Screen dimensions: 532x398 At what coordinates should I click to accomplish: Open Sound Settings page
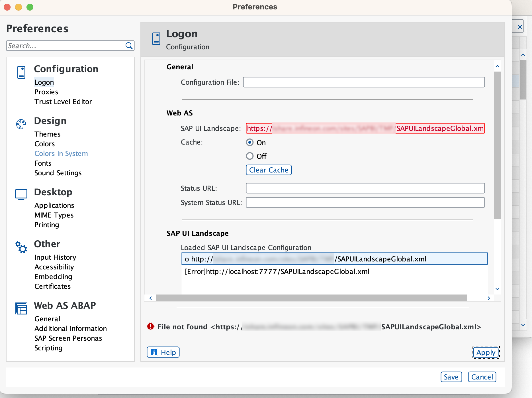(58, 173)
